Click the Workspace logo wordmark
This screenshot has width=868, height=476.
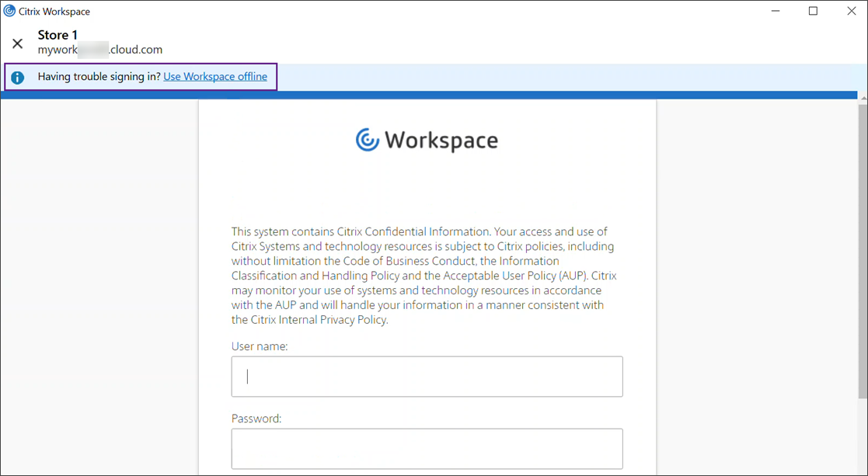click(x=441, y=141)
